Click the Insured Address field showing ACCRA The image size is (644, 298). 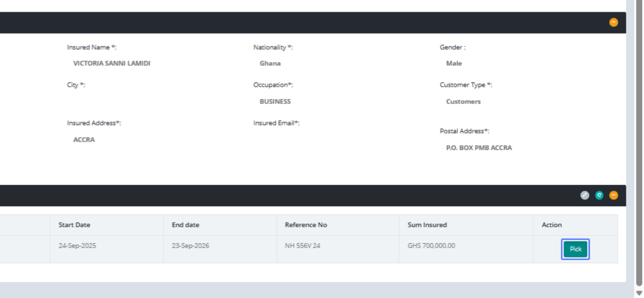click(x=84, y=140)
